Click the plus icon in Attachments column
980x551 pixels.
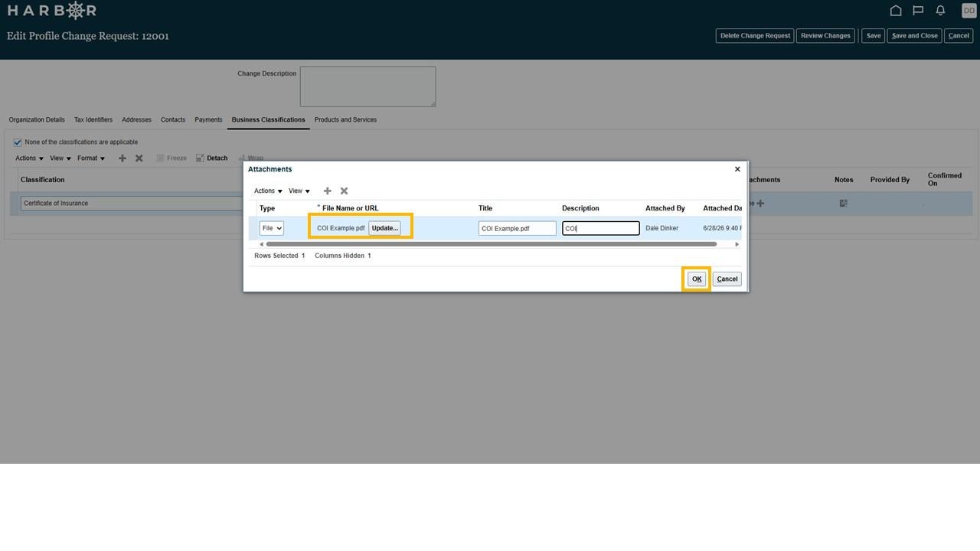(760, 204)
